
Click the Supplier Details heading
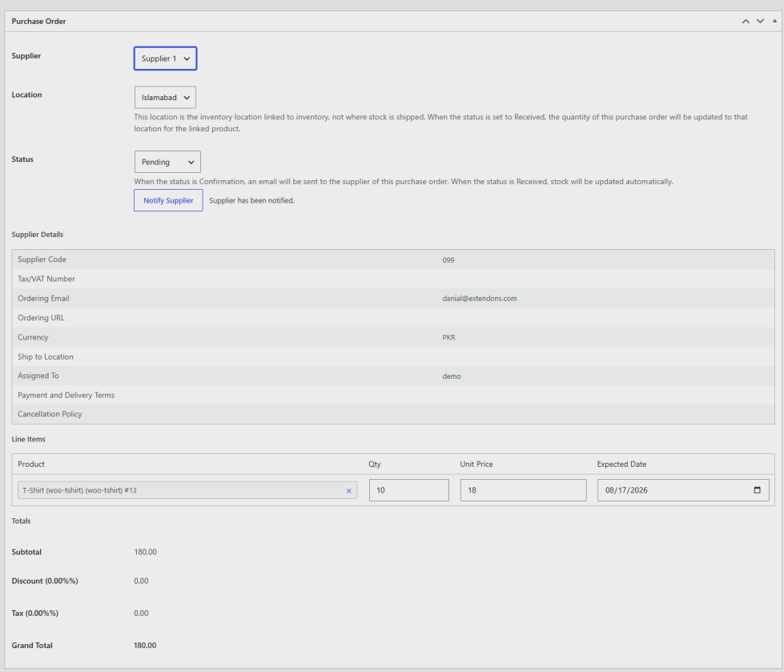tap(38, 235)
